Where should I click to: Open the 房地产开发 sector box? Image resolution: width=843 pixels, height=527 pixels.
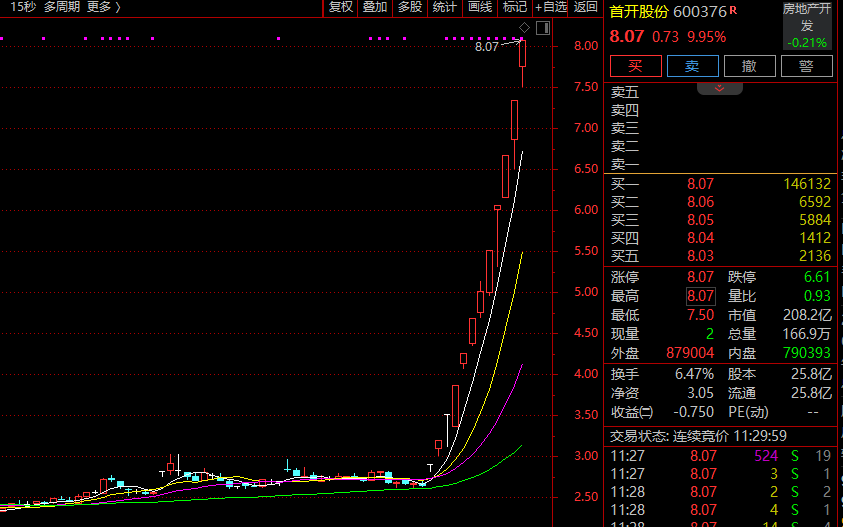tap(806, 26)
